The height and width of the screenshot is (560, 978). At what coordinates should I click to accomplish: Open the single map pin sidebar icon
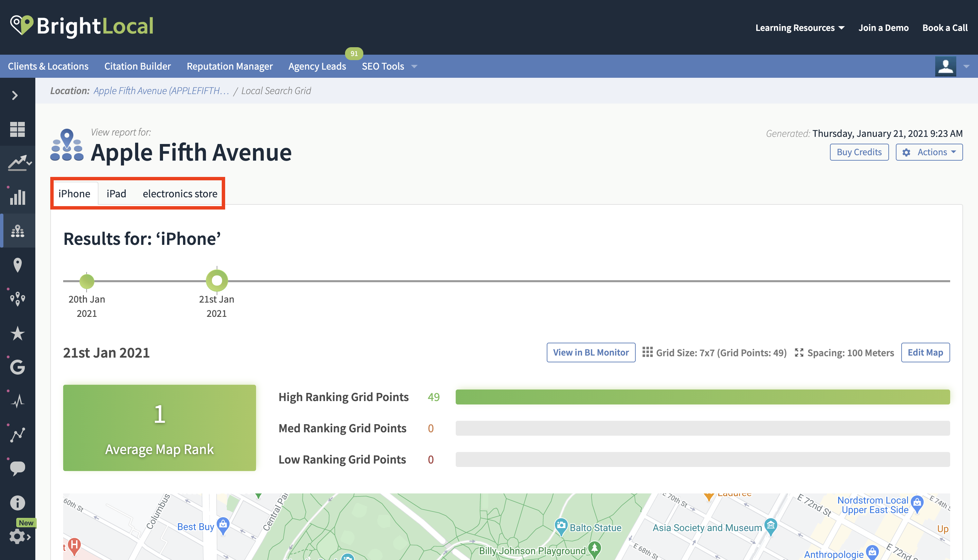(x=18, y=265)
